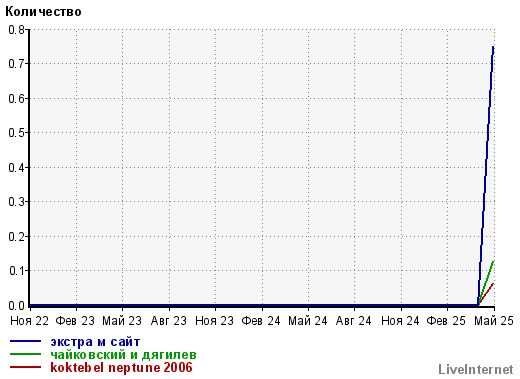Click the 'Количество' chart title
Image resolution: width=520 pixels, height=379 pixels.
click(x=43, y=12)
